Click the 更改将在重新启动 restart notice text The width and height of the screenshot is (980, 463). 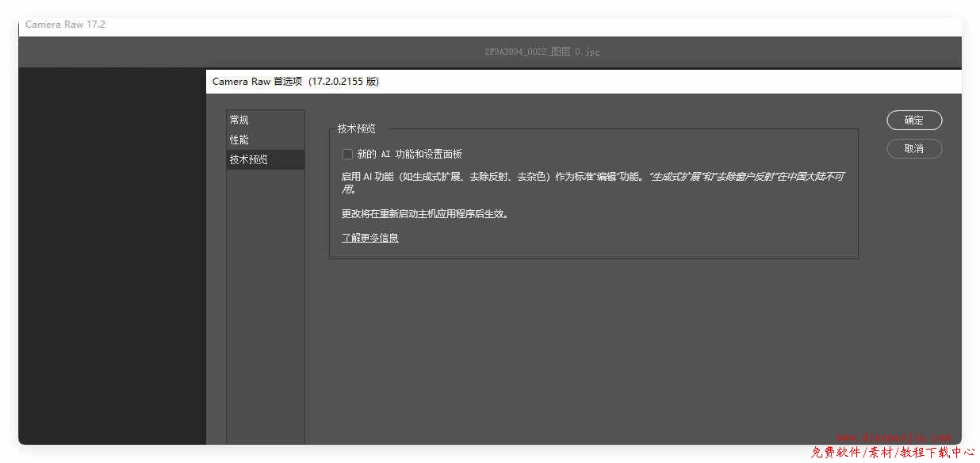coord(425,214)
